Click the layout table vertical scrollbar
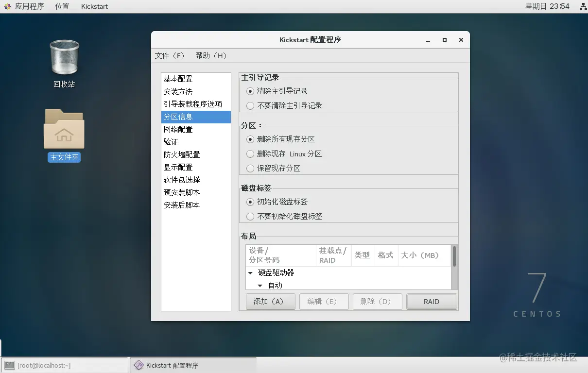The width and height of the screenshot is (588, 373). pos(454,267)
